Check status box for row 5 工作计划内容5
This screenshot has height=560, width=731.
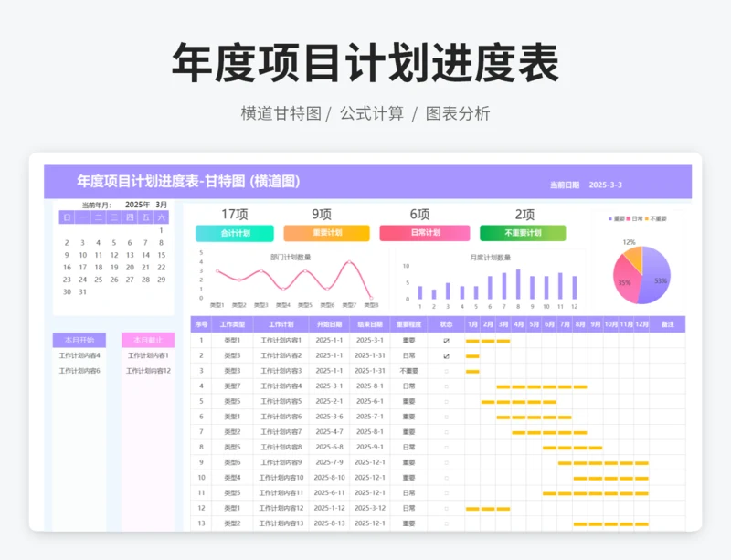(x=446, y=401)
